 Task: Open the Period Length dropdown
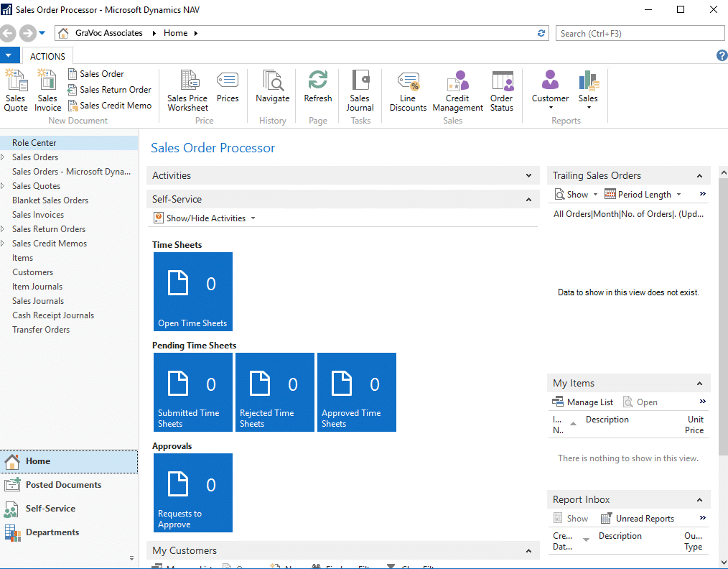[x=643, y=195]
